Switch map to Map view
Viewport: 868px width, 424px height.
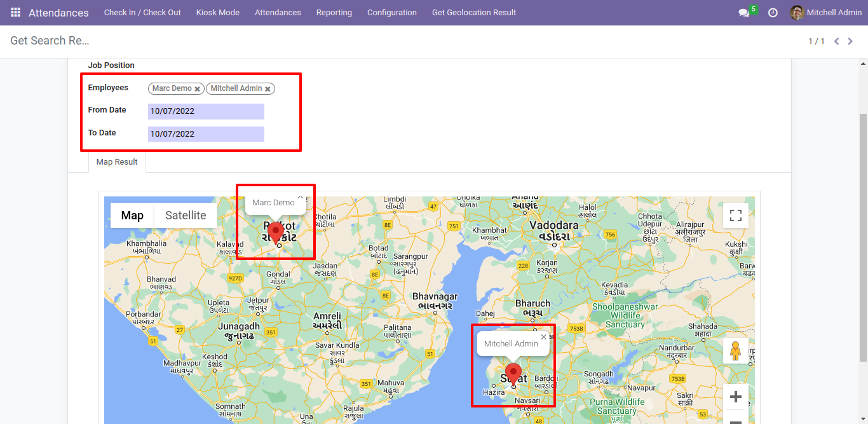click(x=132, y=215)
